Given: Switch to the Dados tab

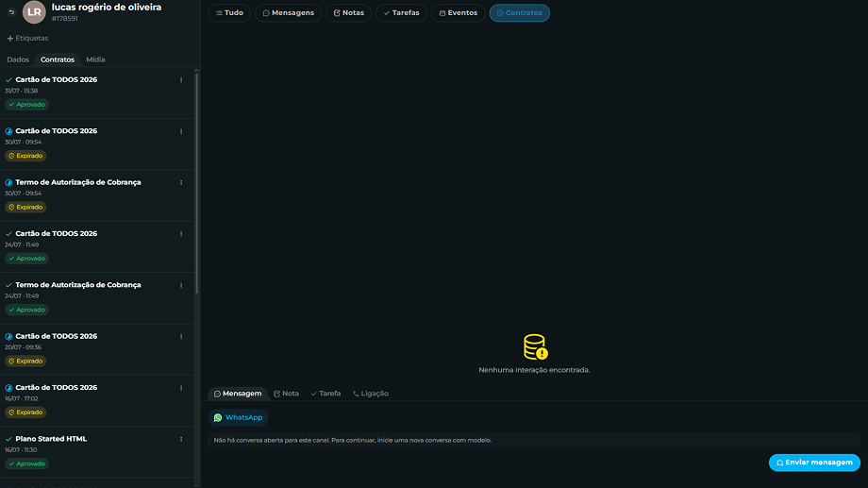Looking at the screenshot, I should click(18, 59).
